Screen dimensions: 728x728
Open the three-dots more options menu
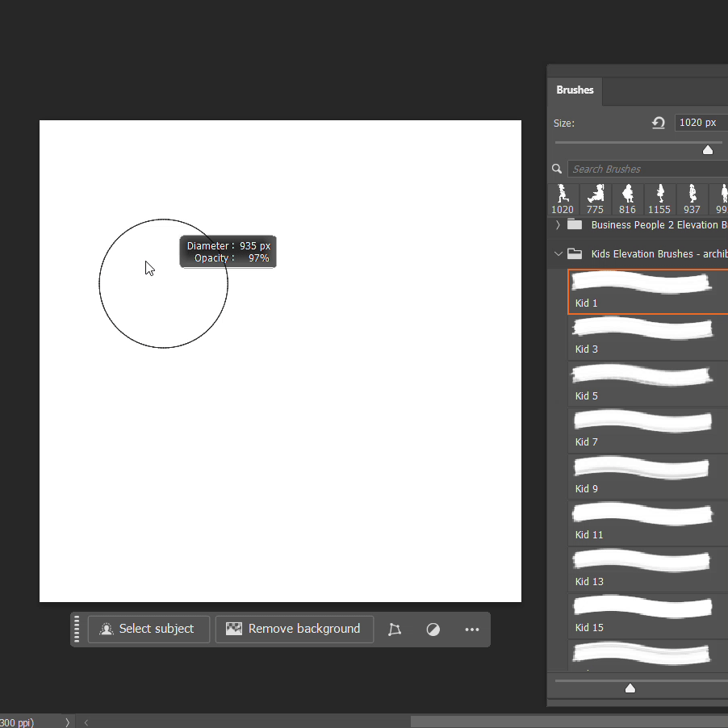tap(472, 630)
